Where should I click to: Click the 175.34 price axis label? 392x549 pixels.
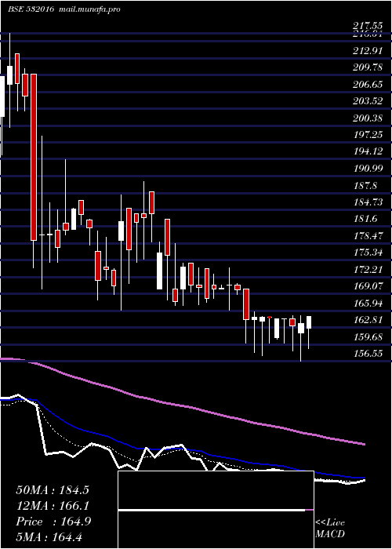(x=367, y=253)
